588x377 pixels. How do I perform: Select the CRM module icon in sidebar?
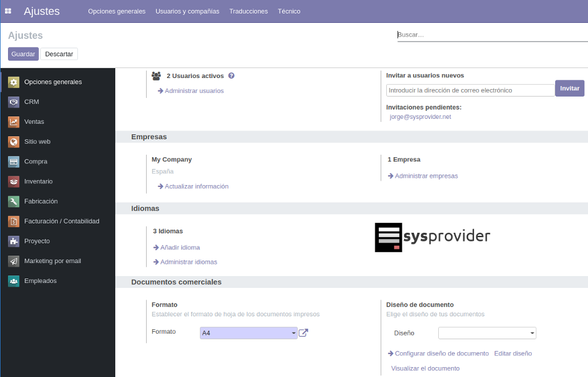coord(14,102)
